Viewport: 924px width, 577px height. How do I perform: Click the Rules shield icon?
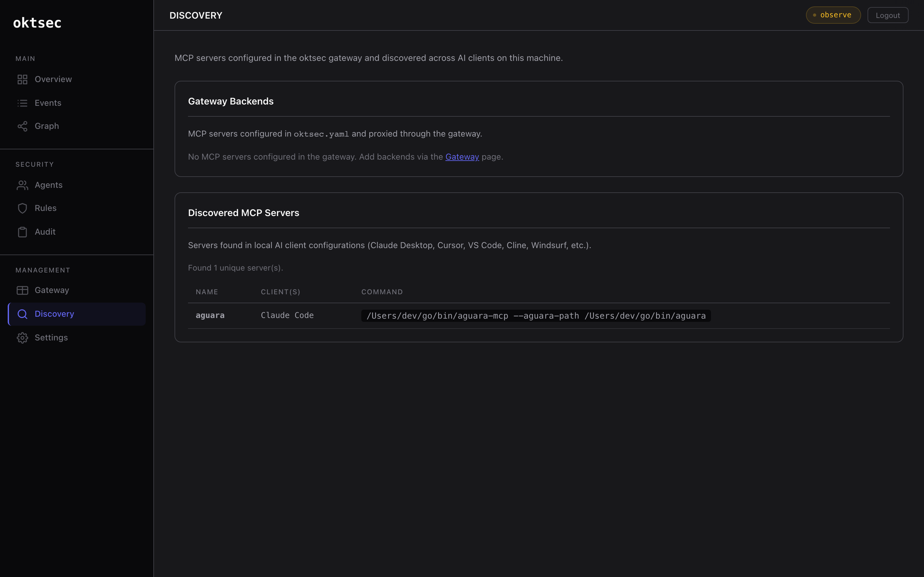tap(22, 208)
